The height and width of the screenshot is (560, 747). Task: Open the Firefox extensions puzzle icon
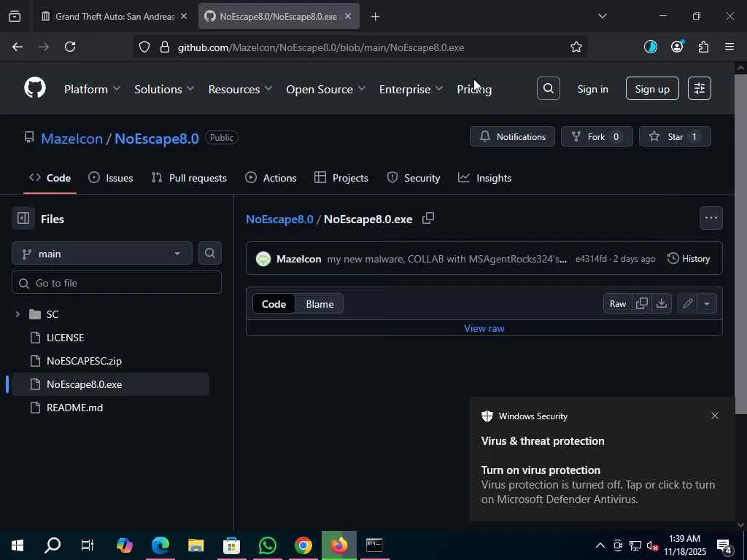[x=703, y=47]
